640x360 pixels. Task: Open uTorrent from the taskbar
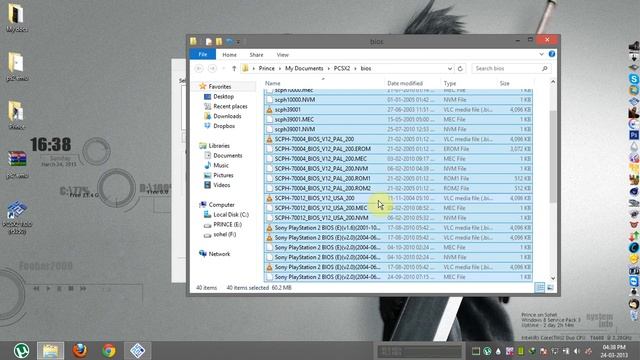[x=21, y=351]
